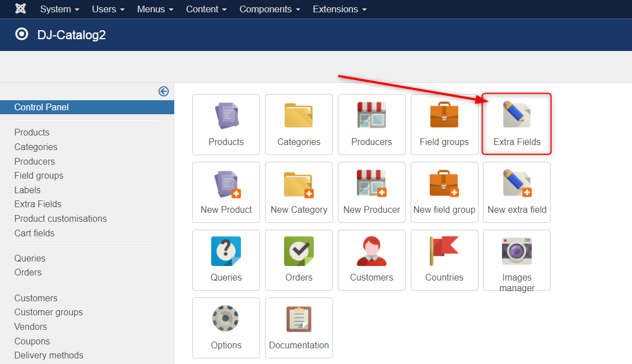Go to Producers in the sidebar
This screenshot has height=364, width=632.
click(x=35, y=161)
